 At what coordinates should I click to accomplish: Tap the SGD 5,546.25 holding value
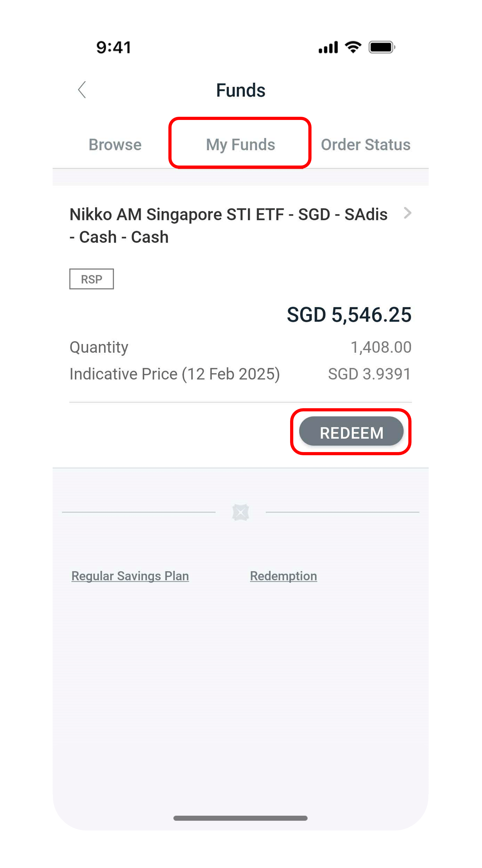pyautogui.click(x=349, y=315)
